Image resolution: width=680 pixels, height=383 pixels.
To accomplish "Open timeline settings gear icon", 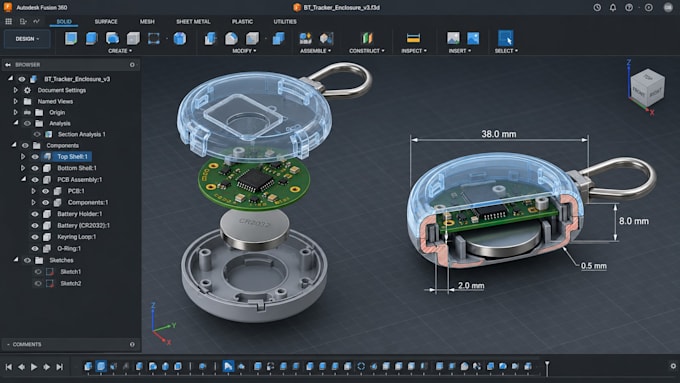I will (x=673, y=366).
